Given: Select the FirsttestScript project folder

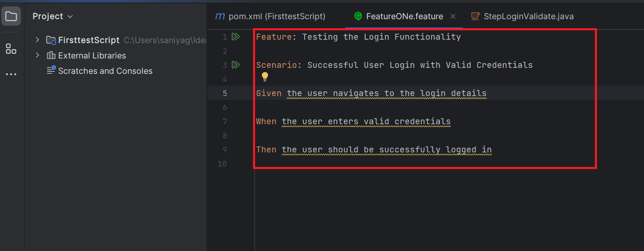Looking at the screenshot, I should click(88, 40).
